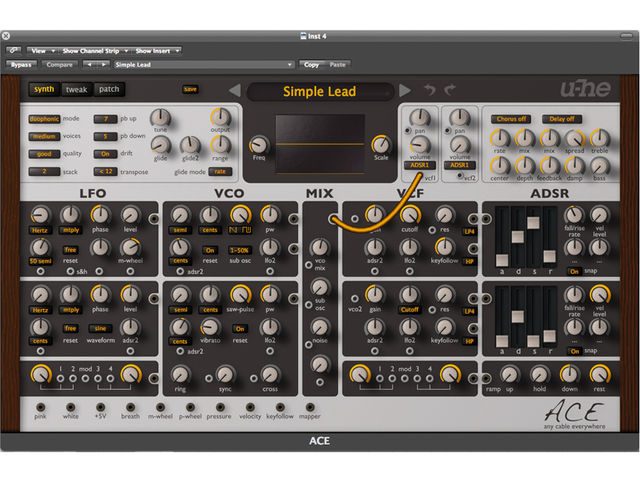
Task: Click the delay treble knob
Action: coord(600,138)
